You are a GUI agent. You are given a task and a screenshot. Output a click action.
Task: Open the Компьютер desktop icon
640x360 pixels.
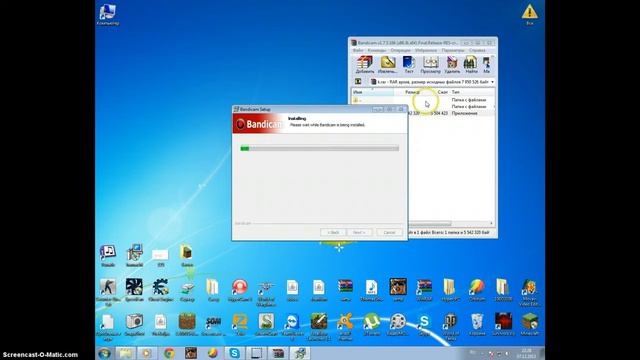click(108, 15)
